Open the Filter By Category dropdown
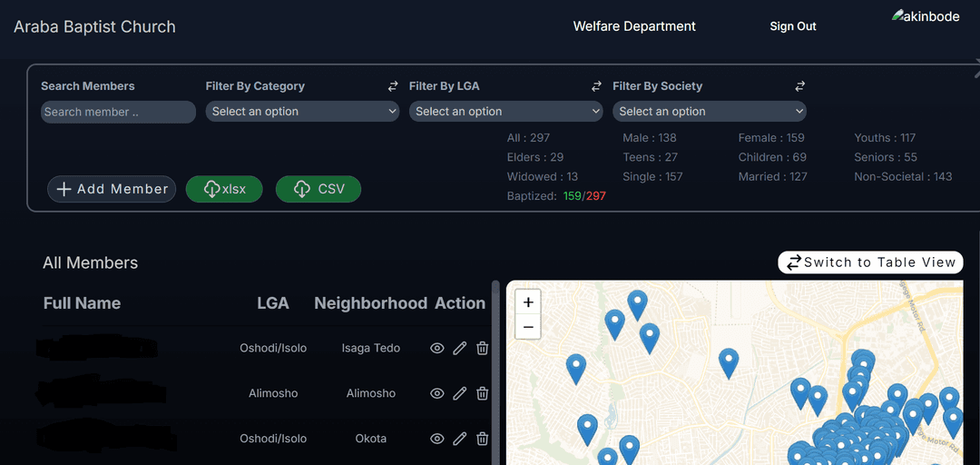The width and height of the screenshot is (980, 465). tap(302, 112)
